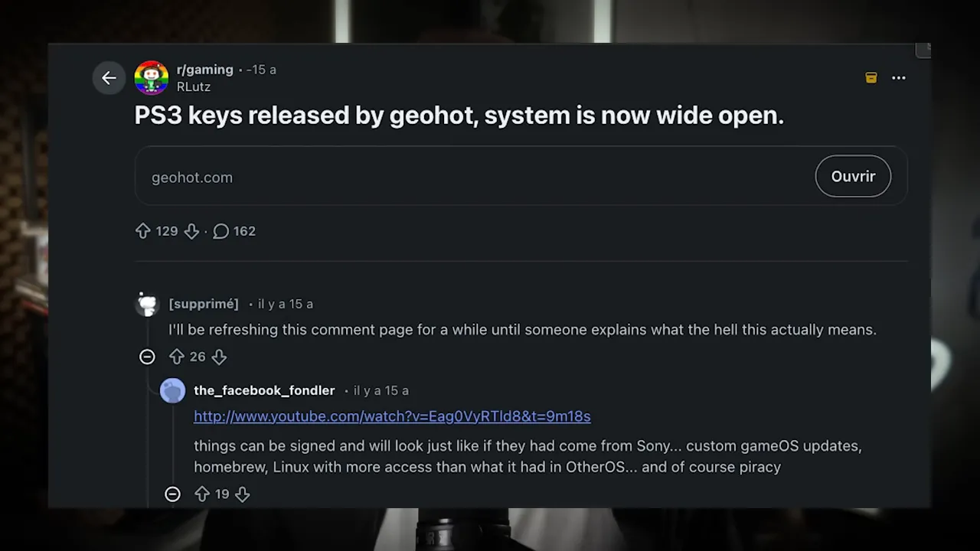Upvote the [supprimé] comment
The height and width of the screenshot is (551, 980).
click(176, 356)
